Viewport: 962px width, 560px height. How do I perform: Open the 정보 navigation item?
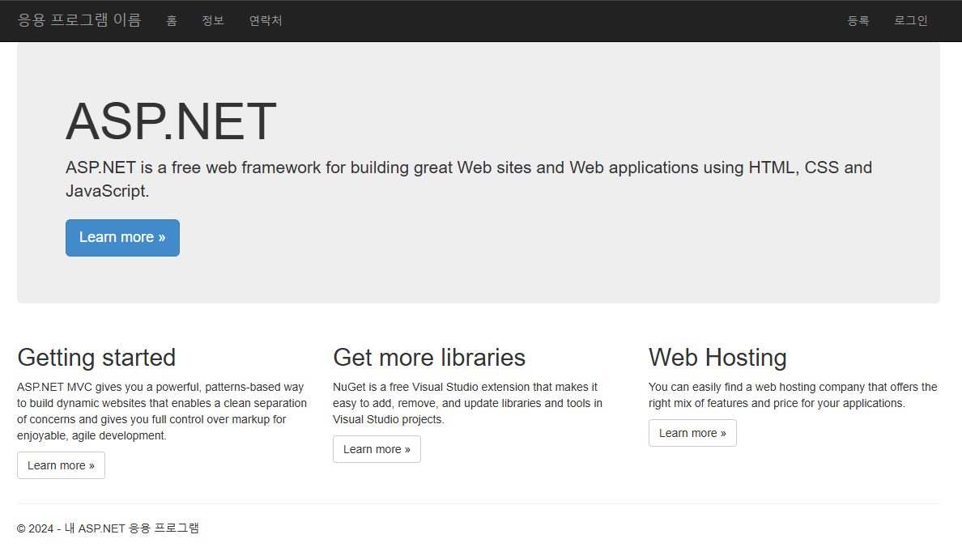pos(213,21)
